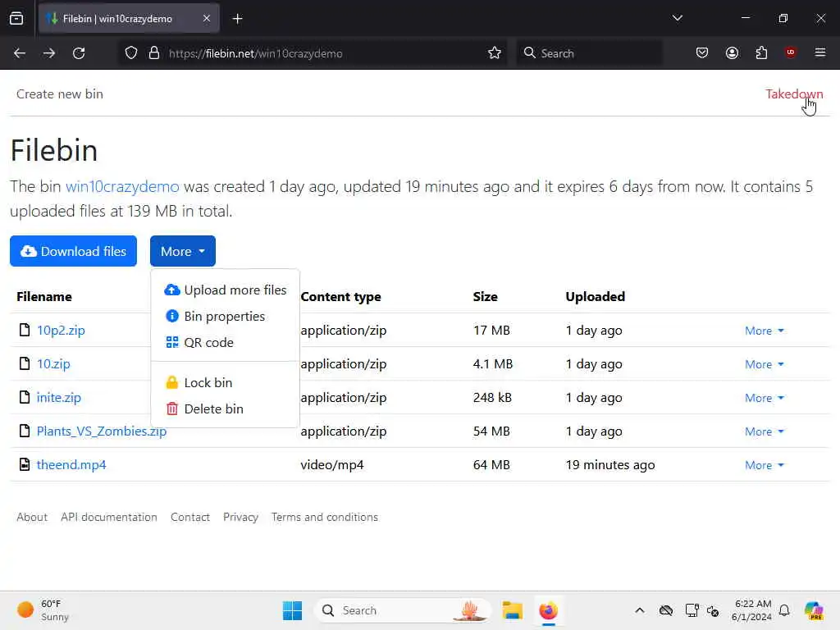Open the Plants_VS_Zombies.zip file link
Screen dimensions: 840x630
(101, 431)
